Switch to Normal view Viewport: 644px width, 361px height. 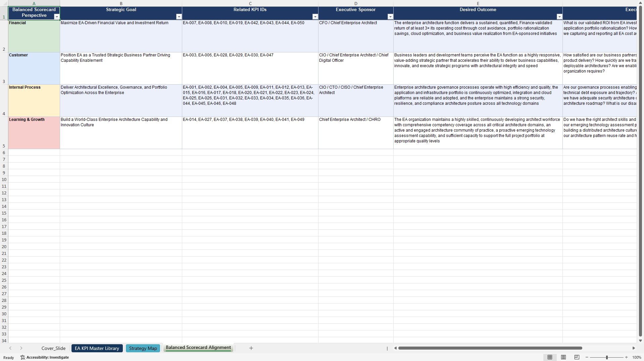[550, 357]
